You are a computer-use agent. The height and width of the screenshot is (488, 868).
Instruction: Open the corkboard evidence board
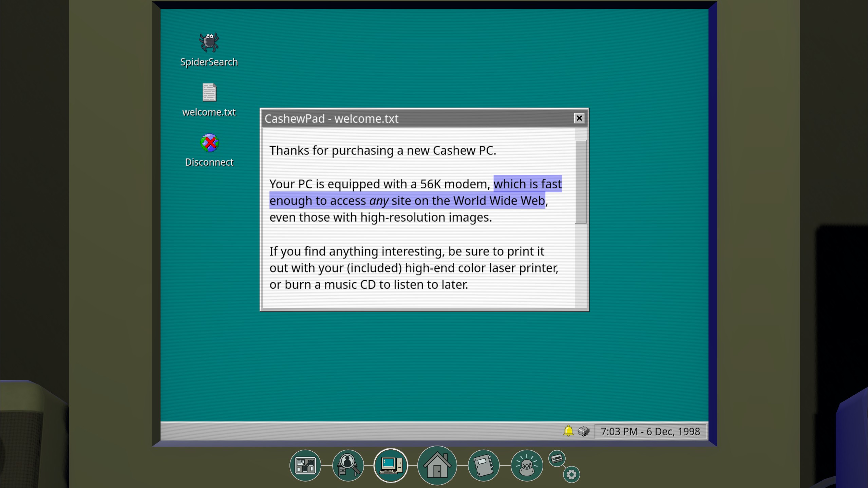[305, 465]
